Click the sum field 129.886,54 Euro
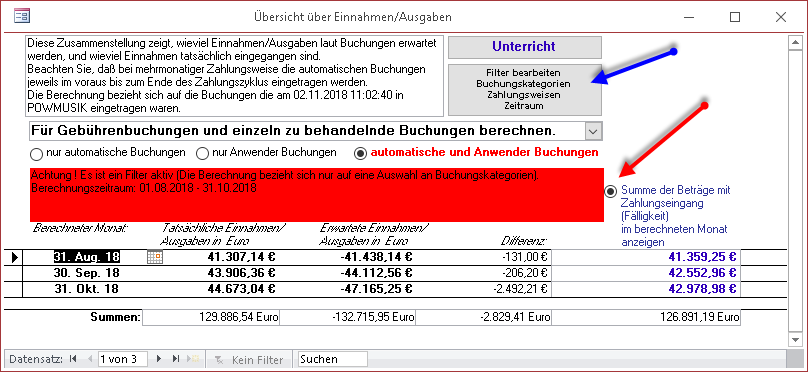The width and height of the screenshot is (808, 372). (x=211, y=317)
